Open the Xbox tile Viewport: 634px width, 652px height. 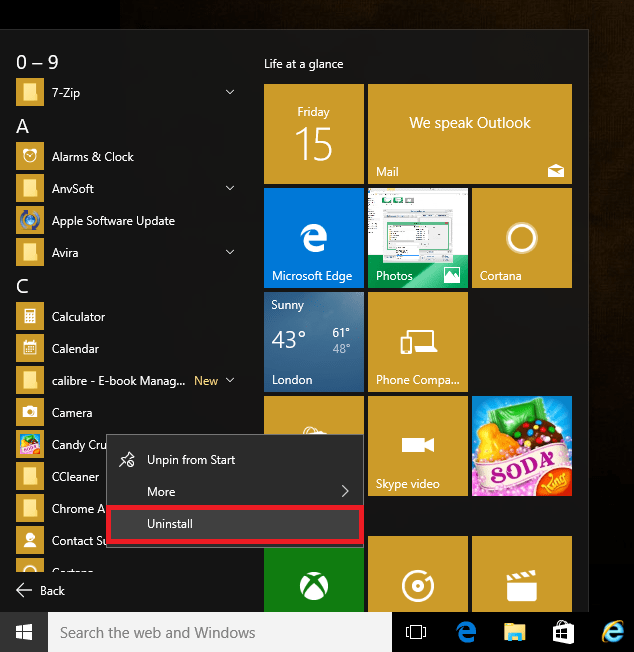point(314,579)
